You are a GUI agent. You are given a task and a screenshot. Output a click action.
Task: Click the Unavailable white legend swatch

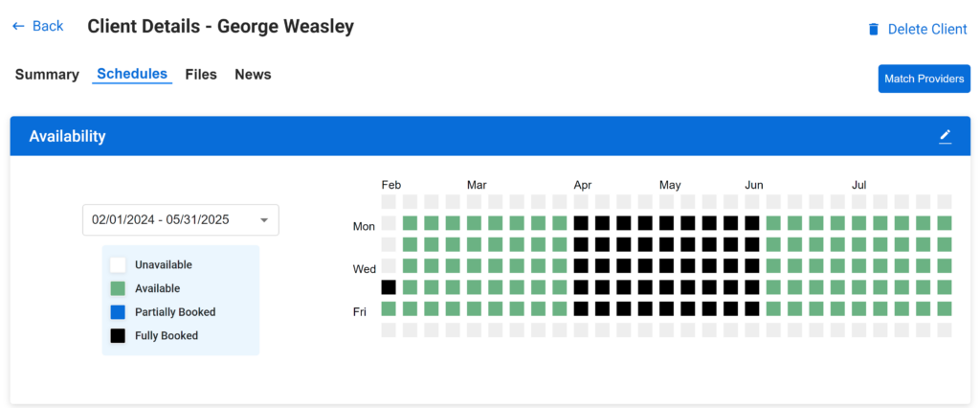(x=118, y=264)
